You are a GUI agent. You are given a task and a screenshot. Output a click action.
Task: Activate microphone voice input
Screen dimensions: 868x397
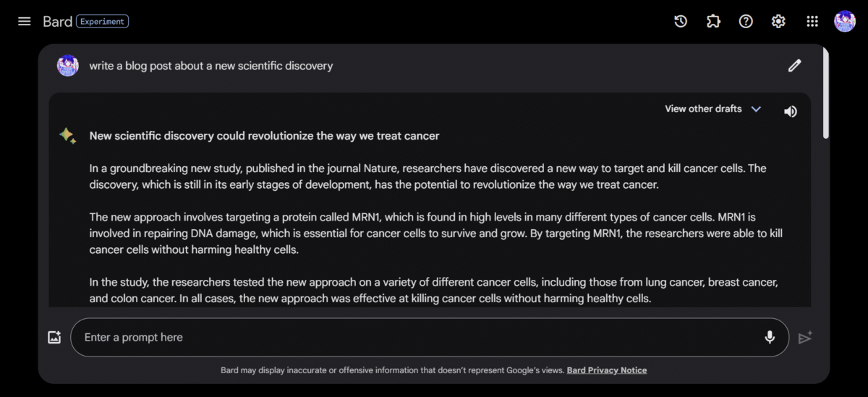coord(770,337)
